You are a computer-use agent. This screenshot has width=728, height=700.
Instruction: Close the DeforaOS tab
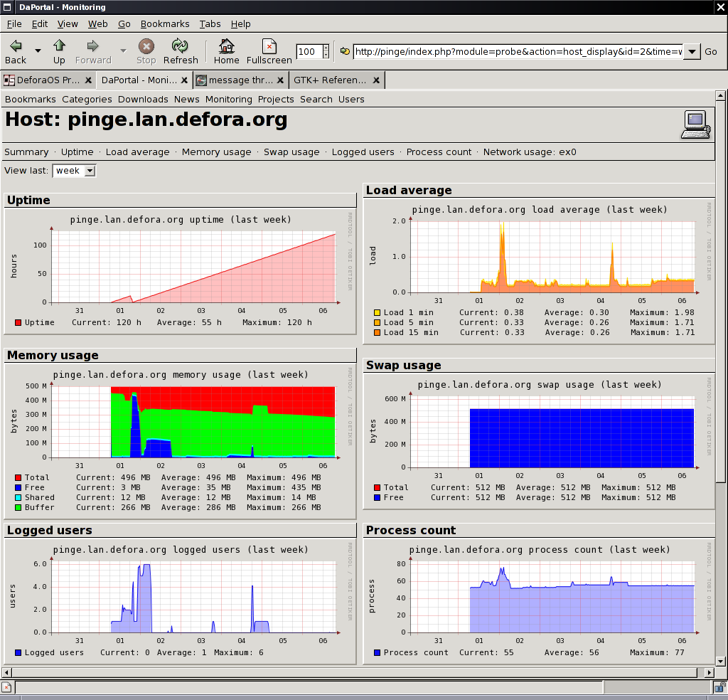(x=88, y=80)
